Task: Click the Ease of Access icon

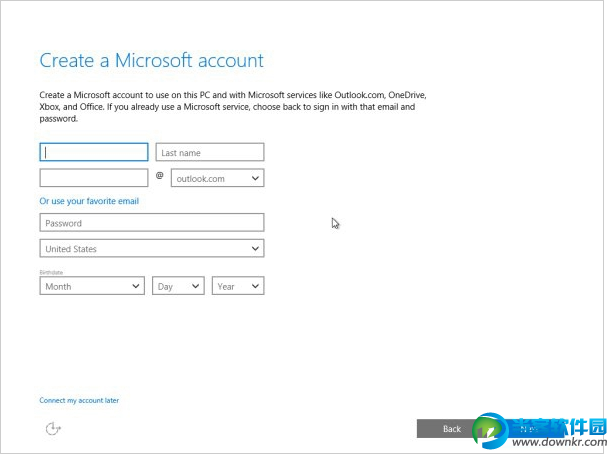Action: (x=53, y=428)
